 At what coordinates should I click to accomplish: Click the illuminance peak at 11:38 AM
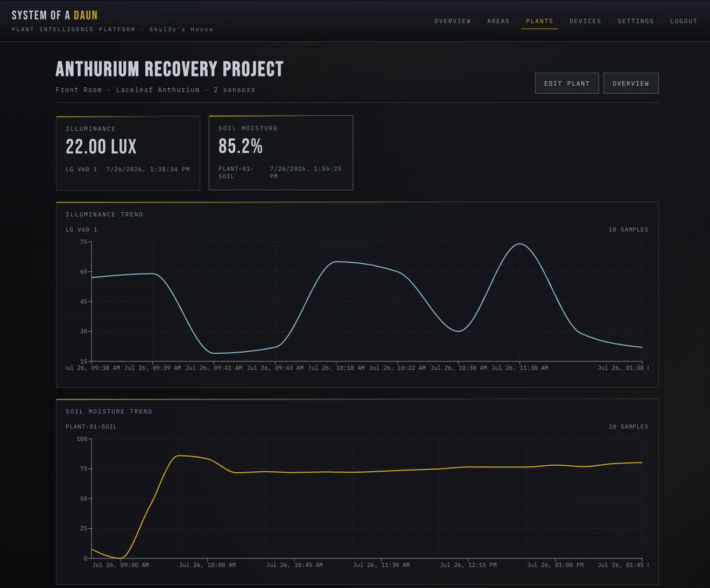pos(519,244)
